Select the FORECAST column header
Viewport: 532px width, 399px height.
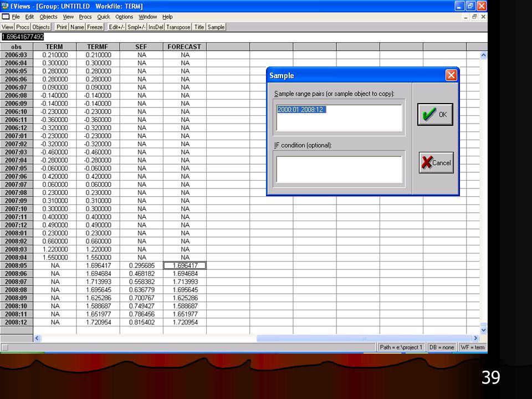click(185, 47)
